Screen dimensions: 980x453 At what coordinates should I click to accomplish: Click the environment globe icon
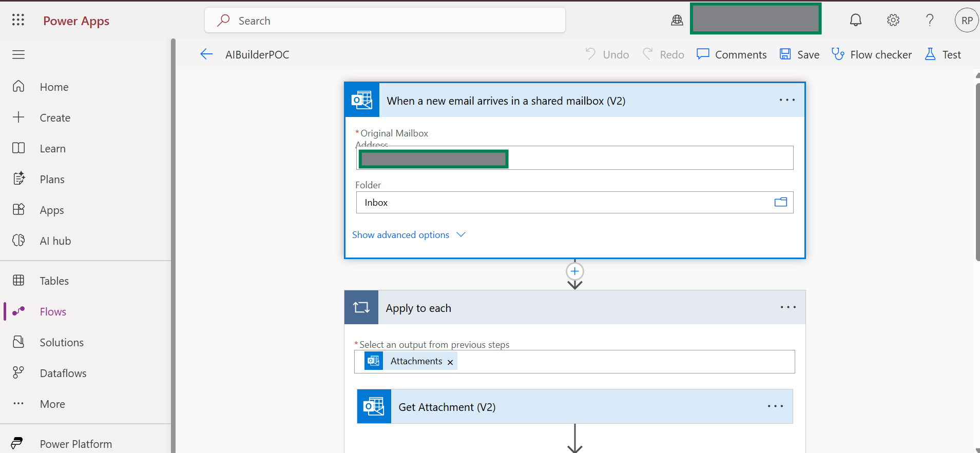click(x=677, y=20)
